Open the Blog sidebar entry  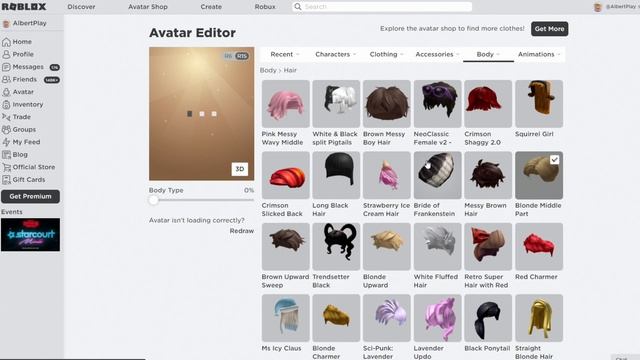(15, 155)
